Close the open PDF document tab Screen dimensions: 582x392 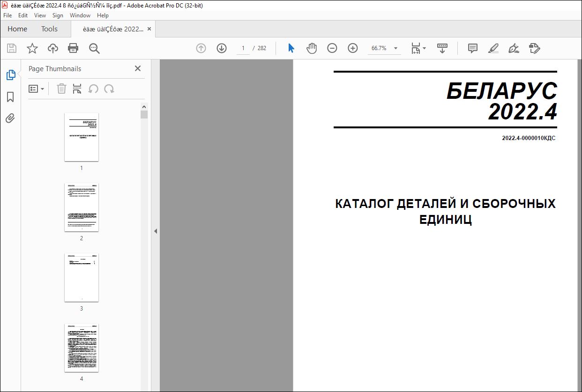[149, 29]
